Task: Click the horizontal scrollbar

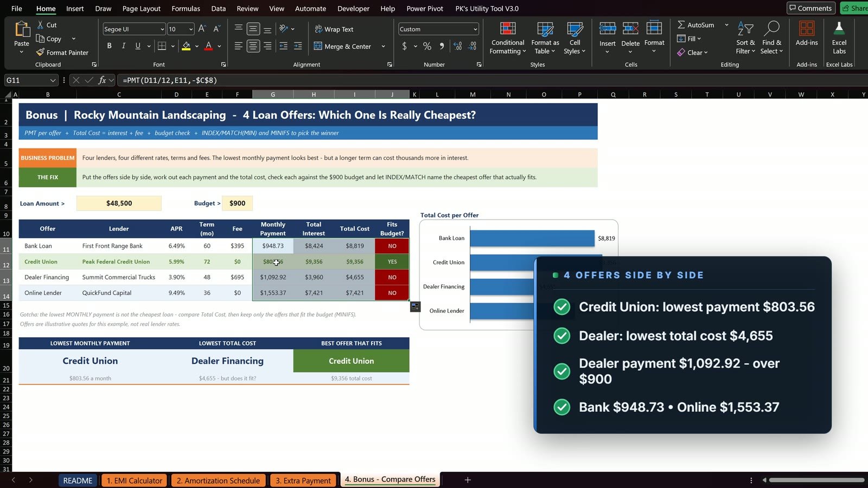Action: [816, 480]
